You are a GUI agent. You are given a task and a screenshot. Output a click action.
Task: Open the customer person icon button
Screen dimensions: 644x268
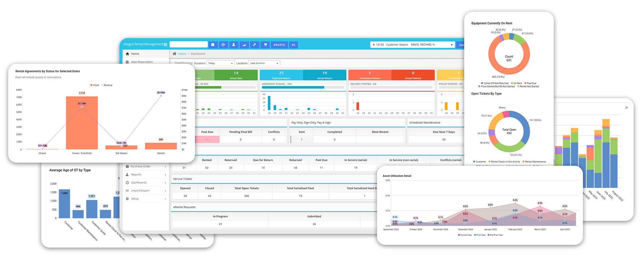point(234,45)
